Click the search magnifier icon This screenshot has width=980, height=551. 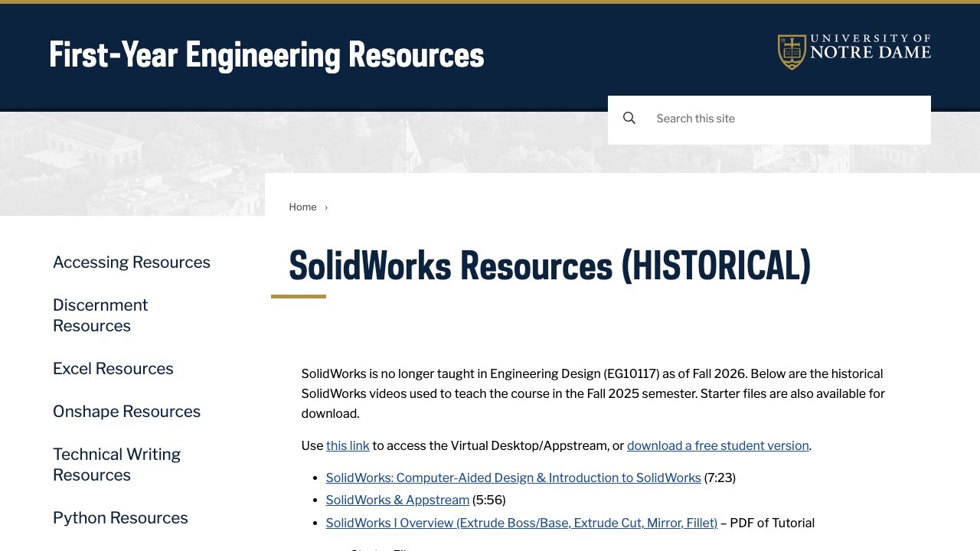click(x=629, y=118)
